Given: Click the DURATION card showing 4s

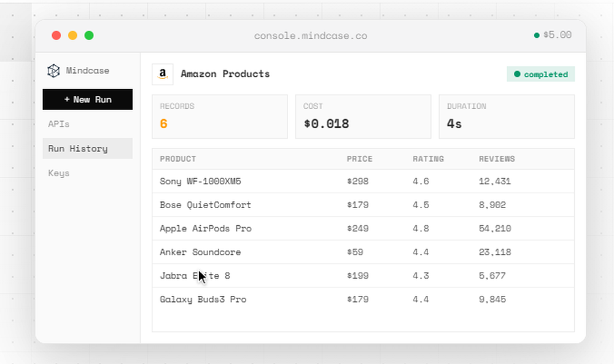Looking at the screenshot, I should click(x=507, y=117).
